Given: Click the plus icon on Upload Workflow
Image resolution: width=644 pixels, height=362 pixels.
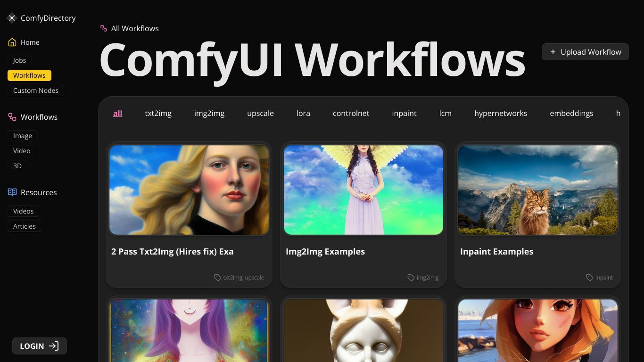Looking at the screenshot, I should click(553, 52).
